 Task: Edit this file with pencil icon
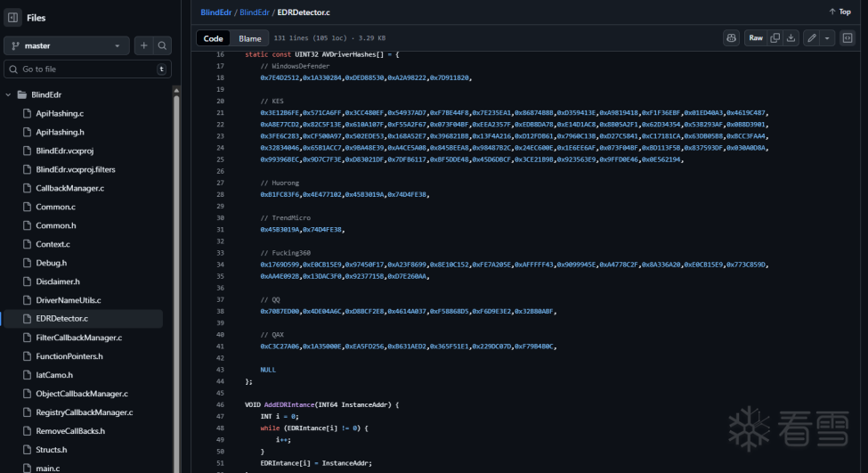(812, 37)
